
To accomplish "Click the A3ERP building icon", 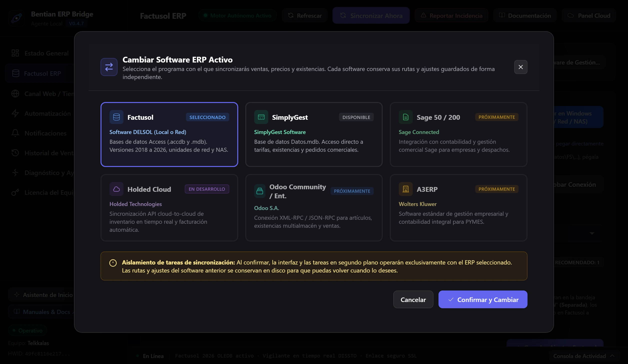I will pyautogui.click(x=405, y=189).
